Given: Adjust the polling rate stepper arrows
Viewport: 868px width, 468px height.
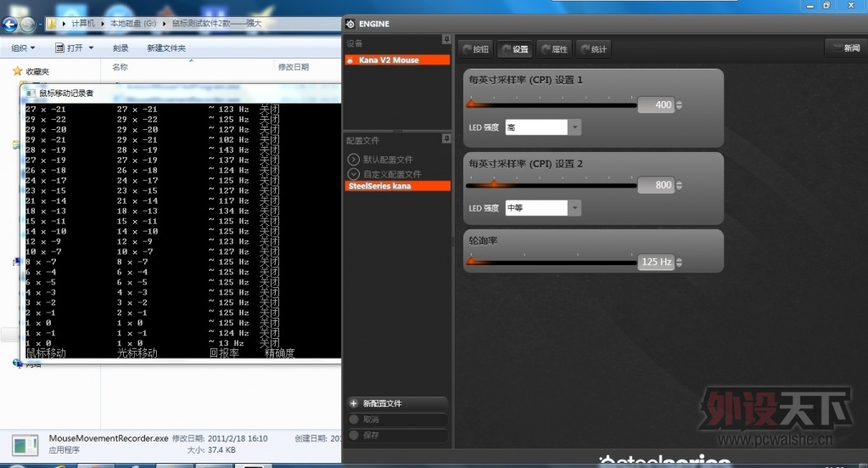Looking at the screenshot, I should click(x=680, y=262).
